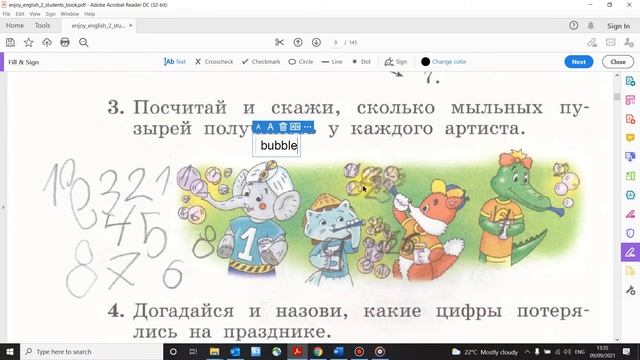The width and height of the screenshot is (640, 360).
Task: Close the enjoy_english_2 document tab
Action: [131, 25]
